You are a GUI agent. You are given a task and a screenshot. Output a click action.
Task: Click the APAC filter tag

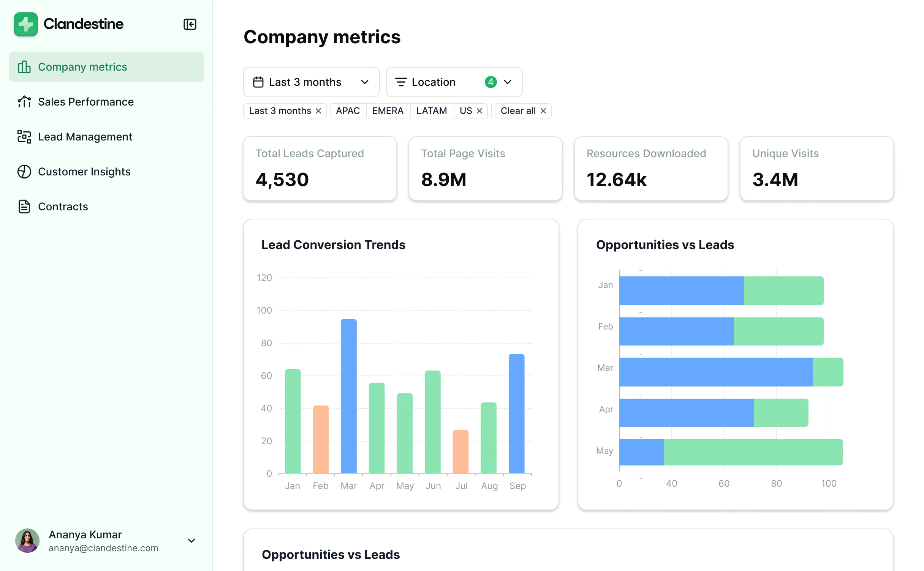[348, 111]
